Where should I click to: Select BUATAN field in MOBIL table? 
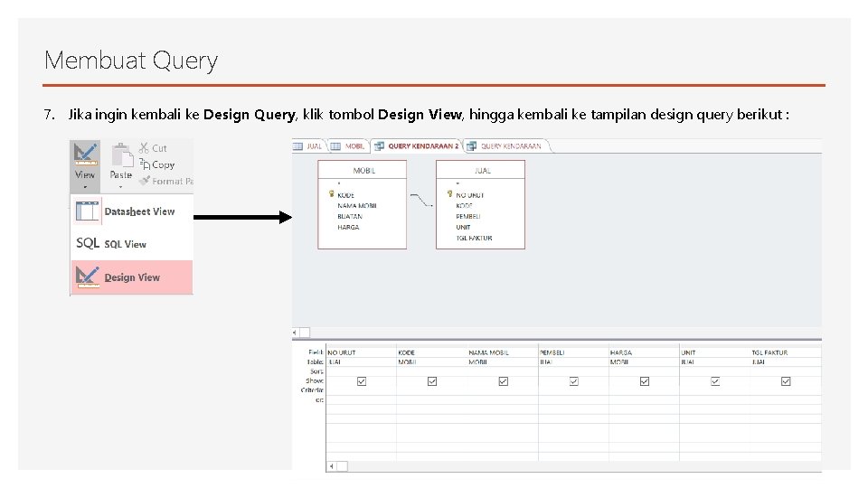pyautogui.click(x=349, y=216)
